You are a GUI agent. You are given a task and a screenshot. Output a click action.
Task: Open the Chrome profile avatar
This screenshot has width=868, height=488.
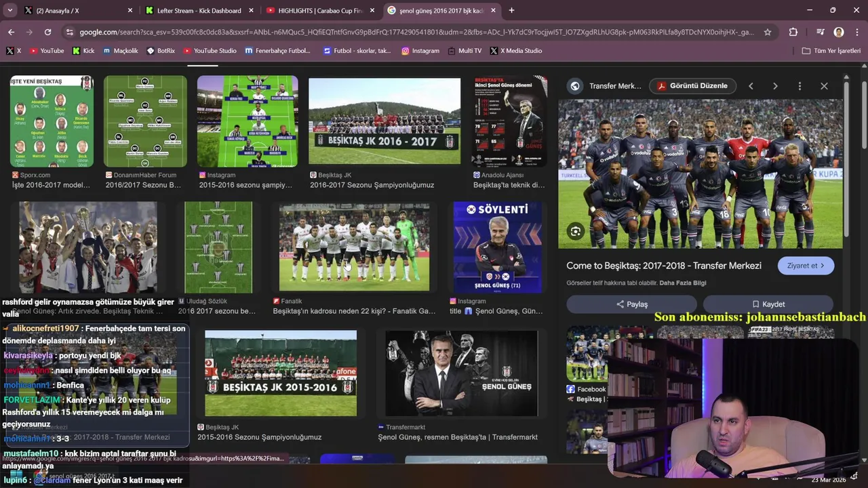[839, 32]
